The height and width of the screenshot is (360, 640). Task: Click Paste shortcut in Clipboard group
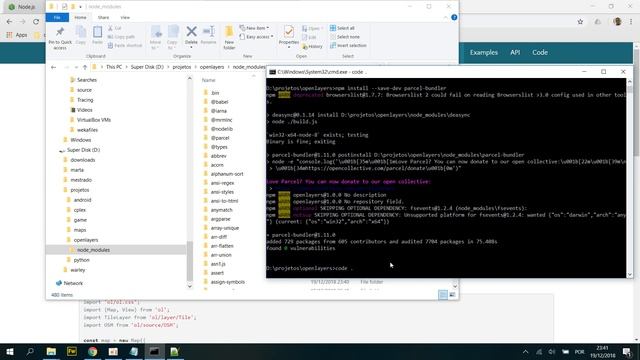tap(125, 45)
